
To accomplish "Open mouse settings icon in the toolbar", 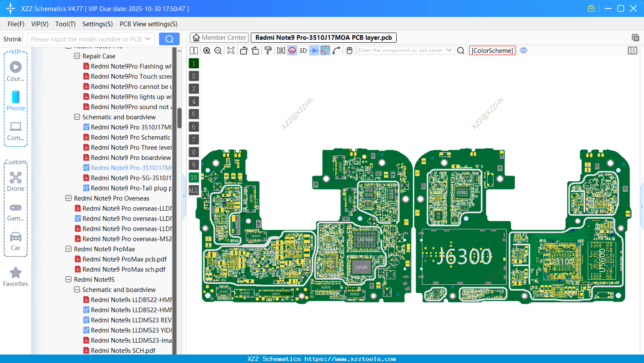I will pyautogui.click(x=349, y=50).
